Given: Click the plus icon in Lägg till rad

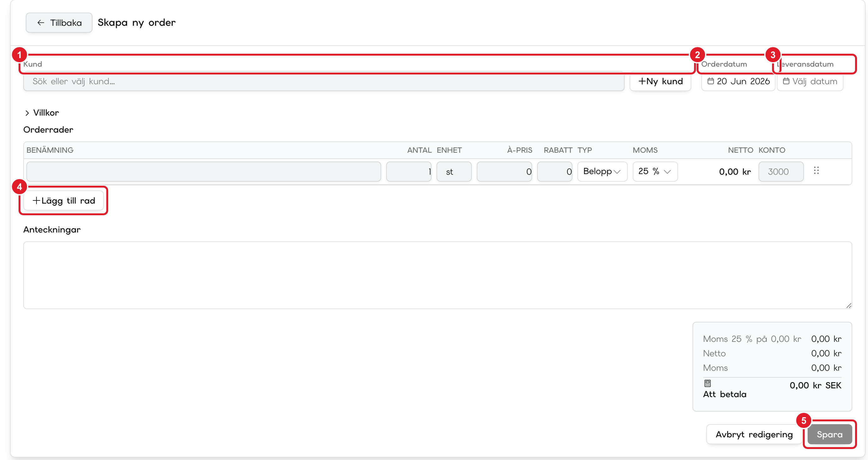Looking at the screenshot, I should (x=36, y=200).
